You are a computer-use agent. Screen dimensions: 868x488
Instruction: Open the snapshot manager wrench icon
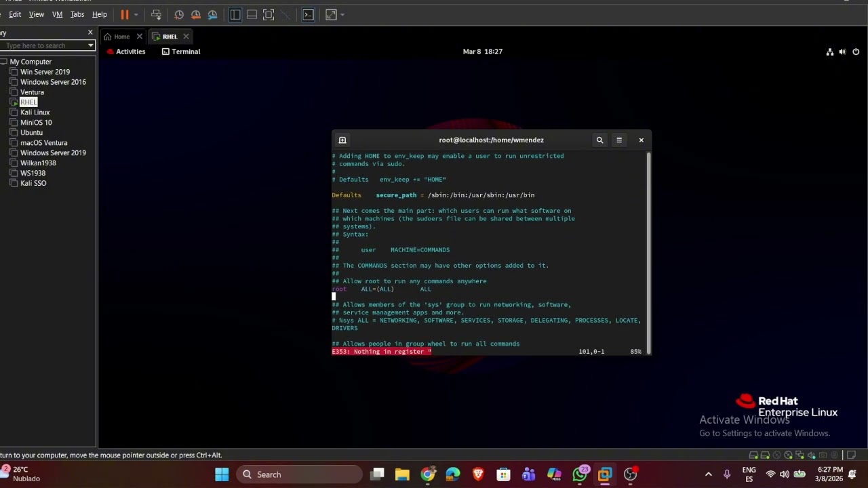[x=213, y=14]
